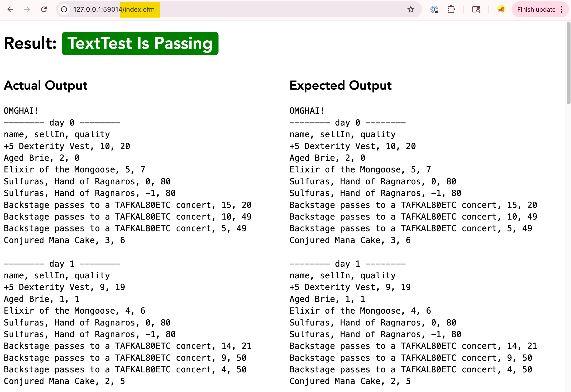Open the corgi profile avatar
This screenshot has height=392, width=571.
(x=501, y=9)
